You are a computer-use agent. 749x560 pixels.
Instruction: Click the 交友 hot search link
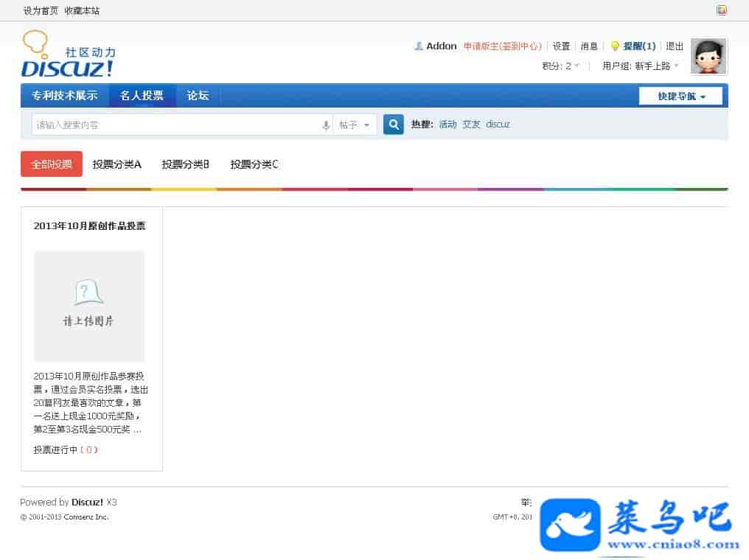tap(471, 124)
